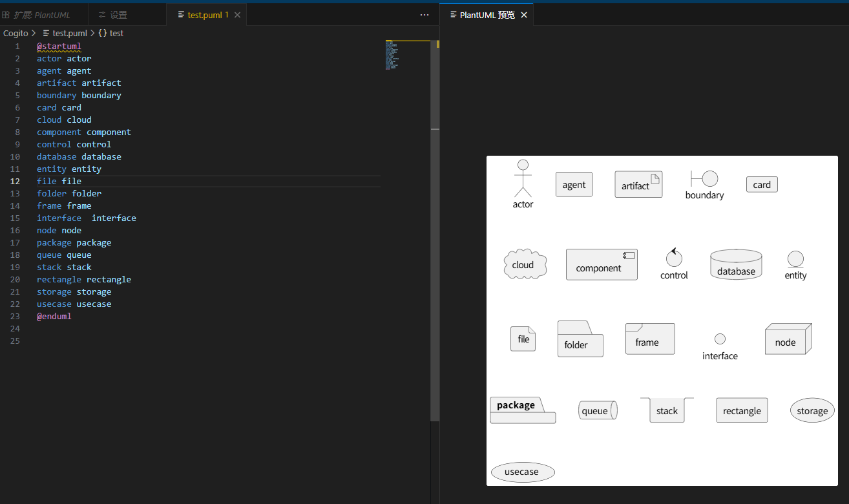Click the 'interface interface' code line
Screen dimensions: 849x504
[87, 218]
